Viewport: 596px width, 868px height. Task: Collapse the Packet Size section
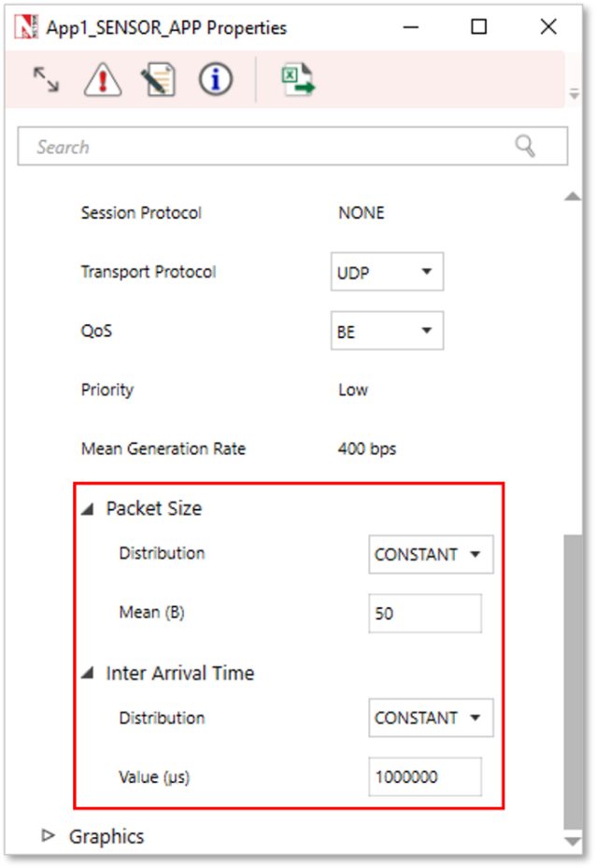click(87, 509)
